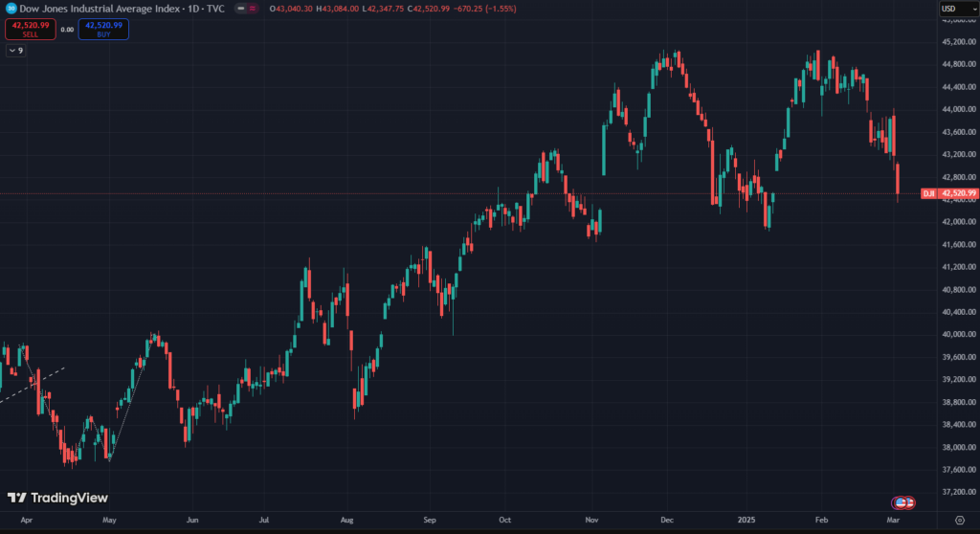
Task: Click the Jun label on time axis
Action: pos(192,520)
